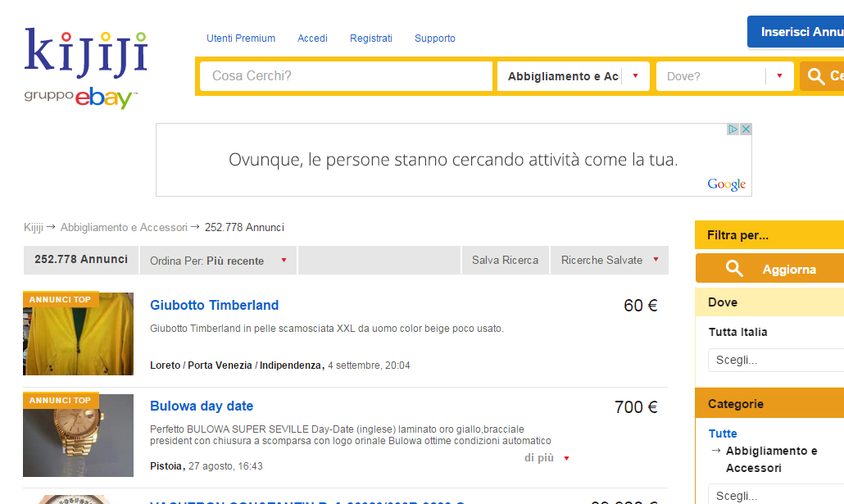Open the Giubotto Timberland listing
This screenshot has height=504, width=844.
coord(215,305)
